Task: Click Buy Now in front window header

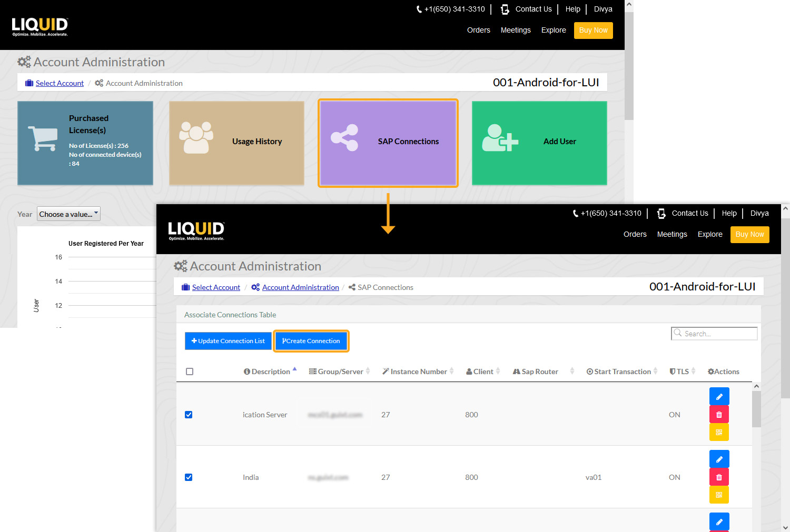Action: pos(749,234)
